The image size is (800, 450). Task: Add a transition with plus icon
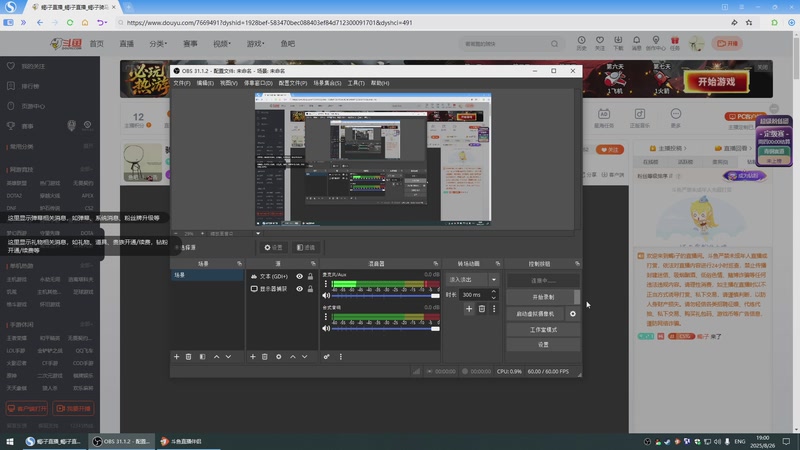click(x=469, y=309)
